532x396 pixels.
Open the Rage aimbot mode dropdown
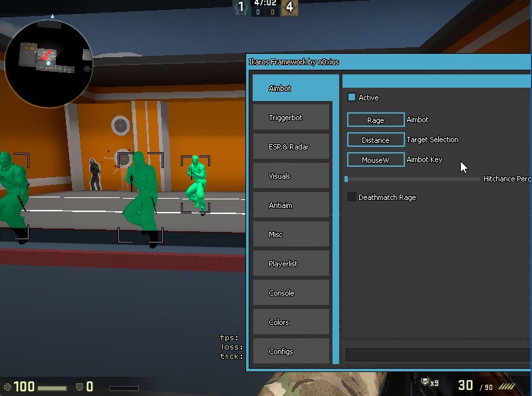click(376, 120)
